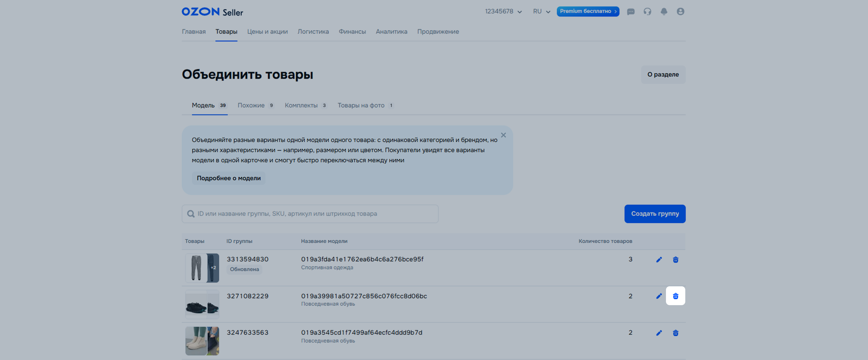Go to Аналитика in top navigation

[x=391, y=32]
